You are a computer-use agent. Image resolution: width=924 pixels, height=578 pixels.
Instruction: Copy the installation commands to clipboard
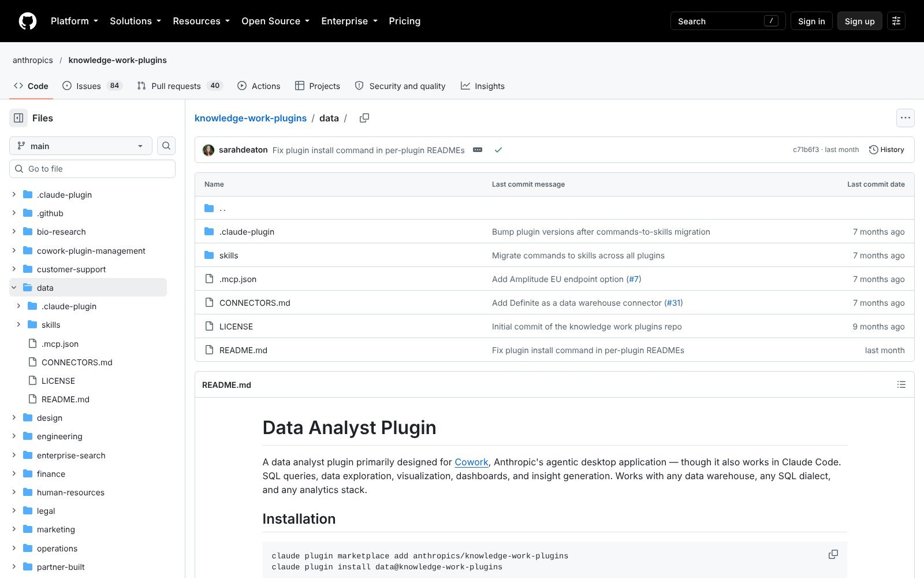(x=833, y=554)
